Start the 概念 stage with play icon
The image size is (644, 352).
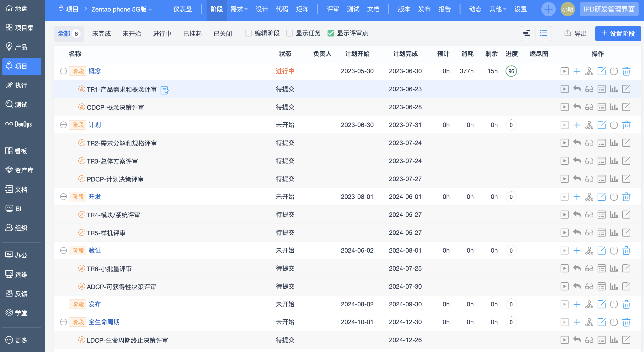click(x=564, y=71)
